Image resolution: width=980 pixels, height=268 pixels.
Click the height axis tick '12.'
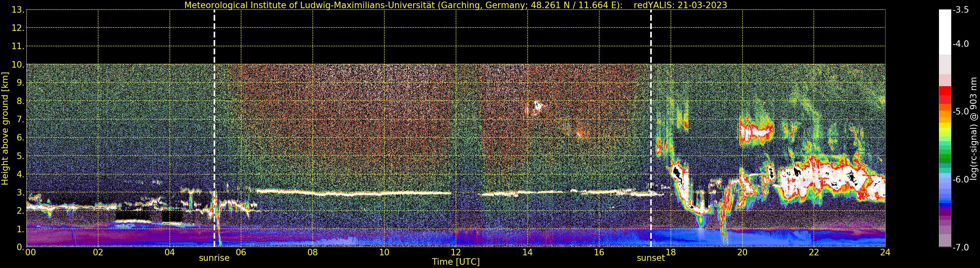(18, 28)
